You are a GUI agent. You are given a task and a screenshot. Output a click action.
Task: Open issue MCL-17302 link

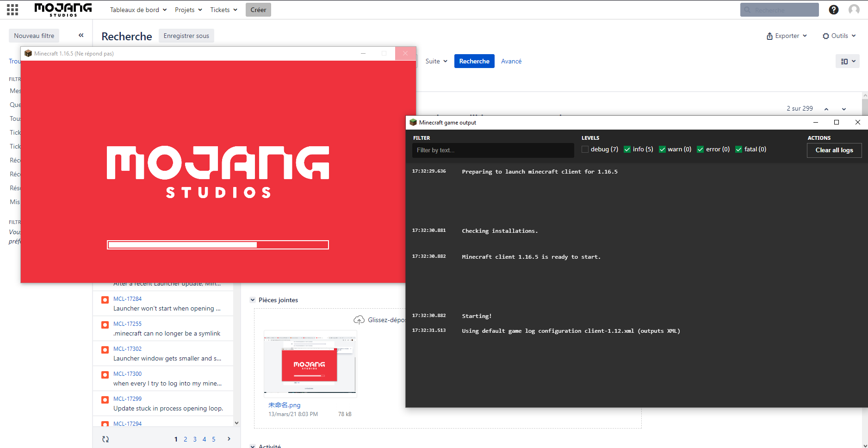pos(128,349)
